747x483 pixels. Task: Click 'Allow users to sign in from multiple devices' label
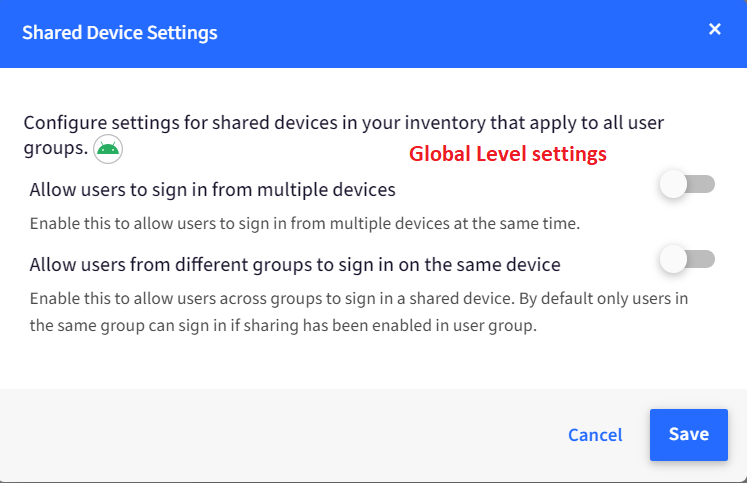coord(212,190)
